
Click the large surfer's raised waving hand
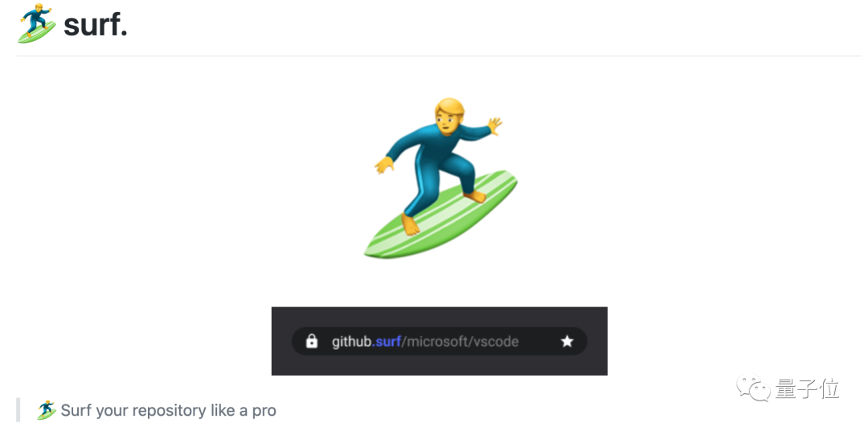(494, 125)
